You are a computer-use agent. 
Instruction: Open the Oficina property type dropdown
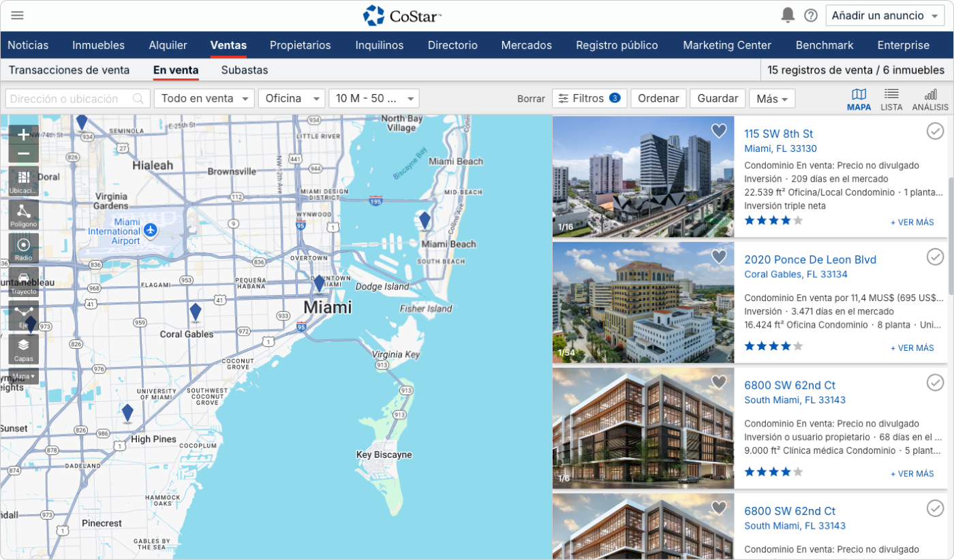[x=291, y=99]
